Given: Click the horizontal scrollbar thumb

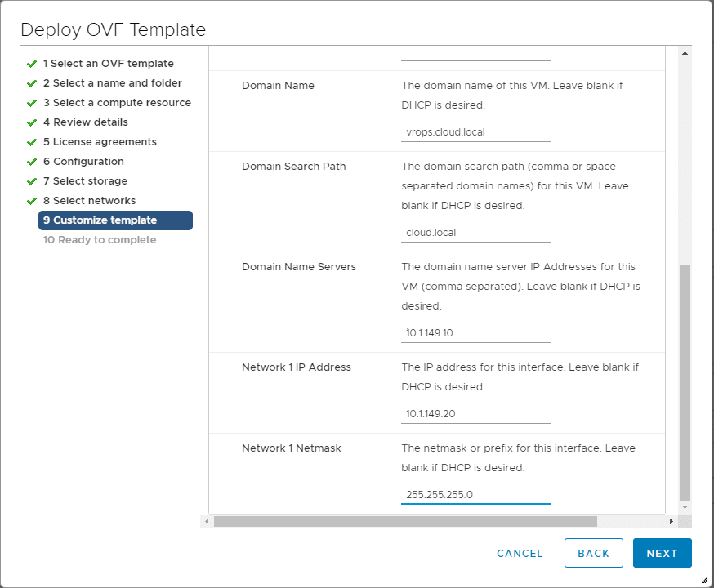Looking at the screenshot, I should coord(405,521).
